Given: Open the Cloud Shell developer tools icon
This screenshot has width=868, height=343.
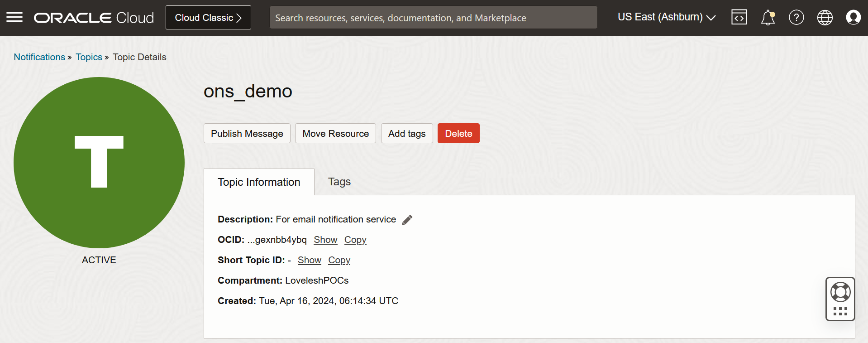Looking at the screenshot, I should pos(739,18).
